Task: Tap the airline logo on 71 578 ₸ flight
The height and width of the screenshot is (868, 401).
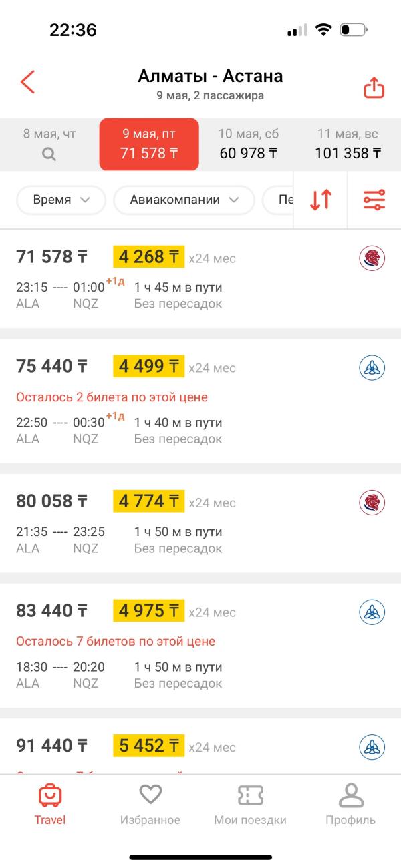Action: [372, 258]
